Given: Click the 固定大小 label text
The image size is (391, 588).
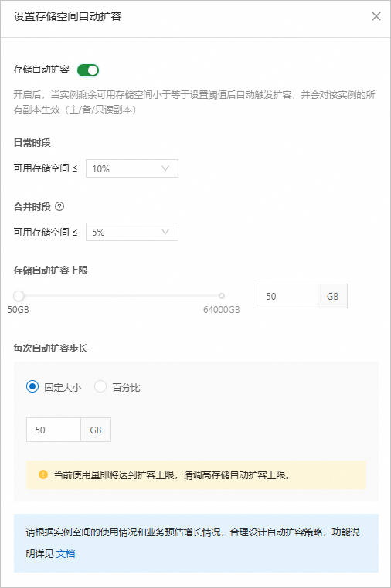Looking at the screenshot, I should click(63, 387).
